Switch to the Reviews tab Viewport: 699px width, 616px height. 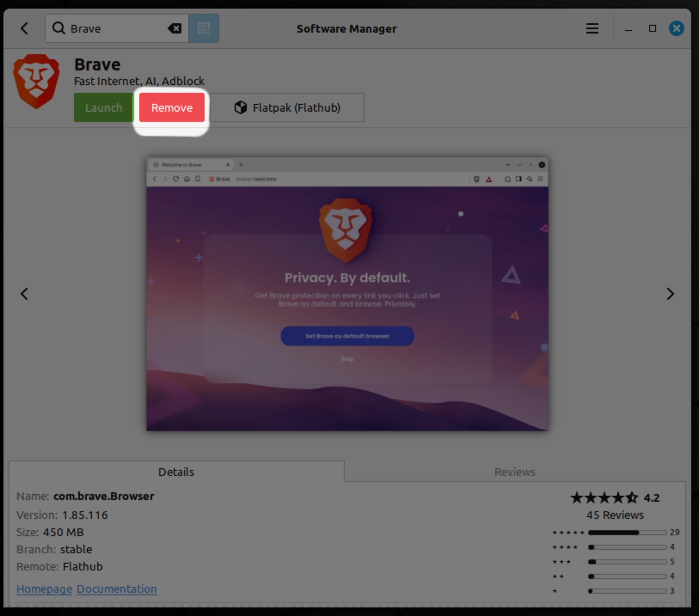tap(515, 472)
